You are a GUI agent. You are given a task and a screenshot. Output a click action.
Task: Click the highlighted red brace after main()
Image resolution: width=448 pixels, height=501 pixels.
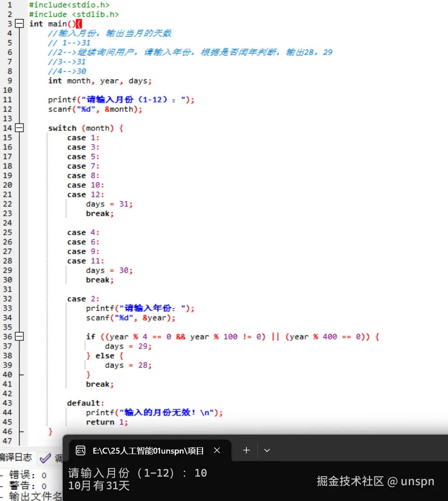point(79,23)
